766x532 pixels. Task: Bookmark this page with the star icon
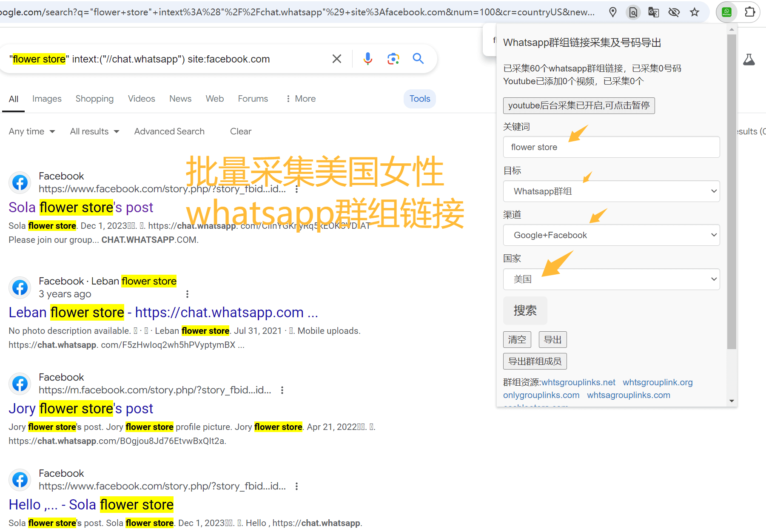(695, 12)
